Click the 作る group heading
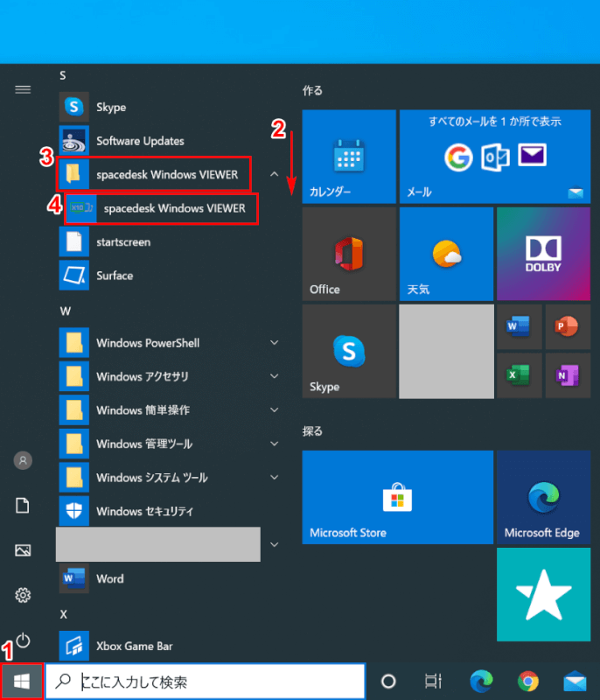This screenshot has height=700, width=600. (312, 91)
